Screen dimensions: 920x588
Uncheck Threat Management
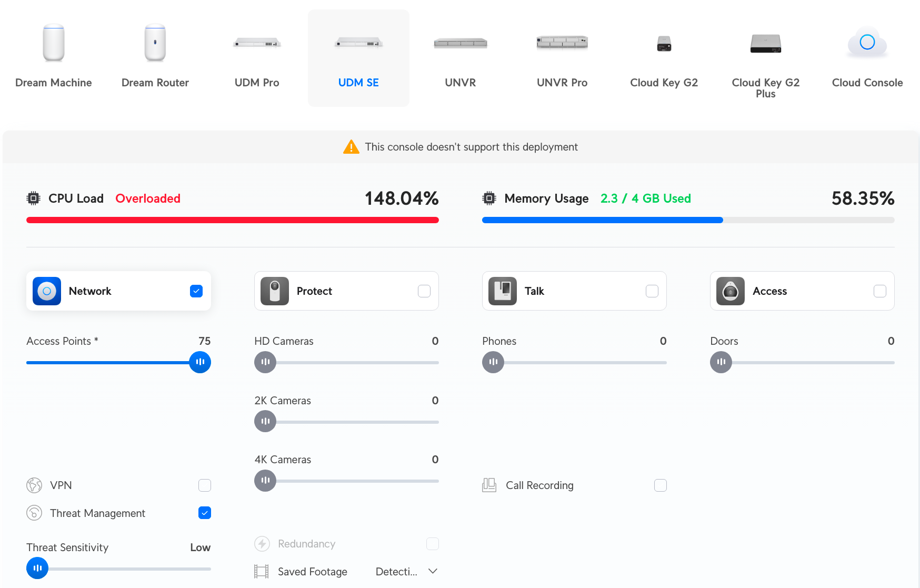pos(205,513)
